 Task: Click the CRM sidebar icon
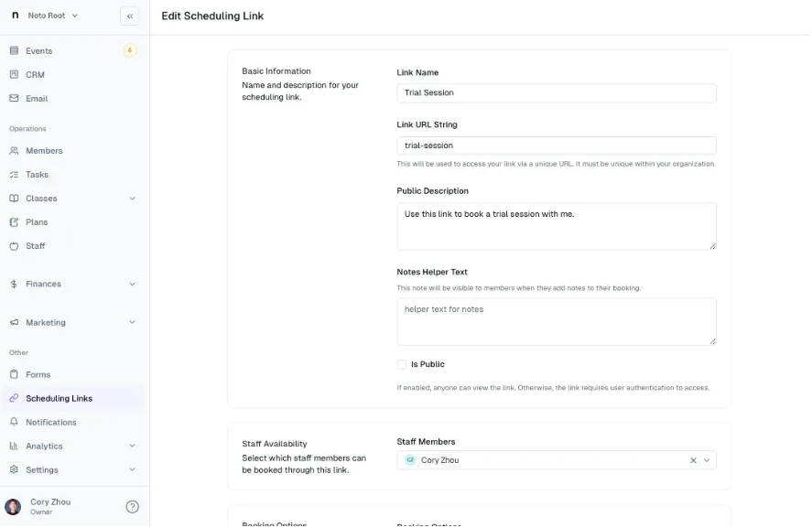(14, 74)
